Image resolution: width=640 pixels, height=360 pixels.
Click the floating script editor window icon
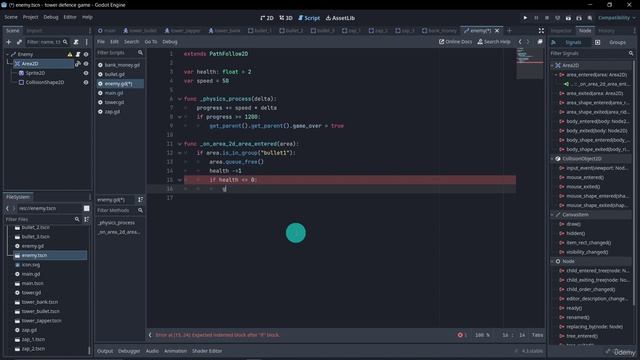click(540, 42)
